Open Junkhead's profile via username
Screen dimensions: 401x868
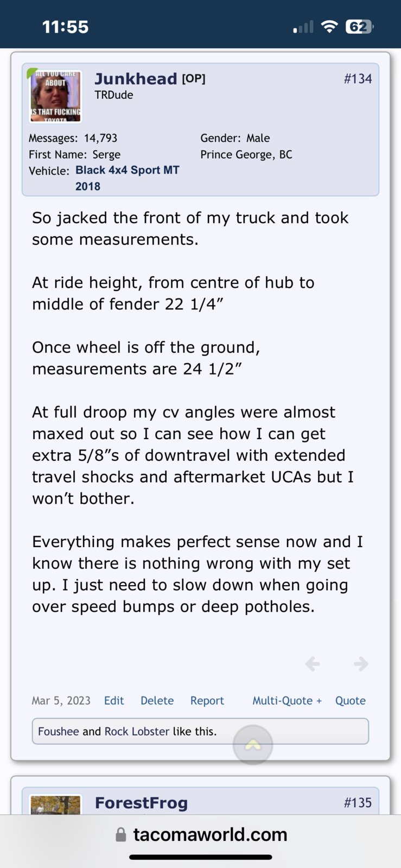136,79
